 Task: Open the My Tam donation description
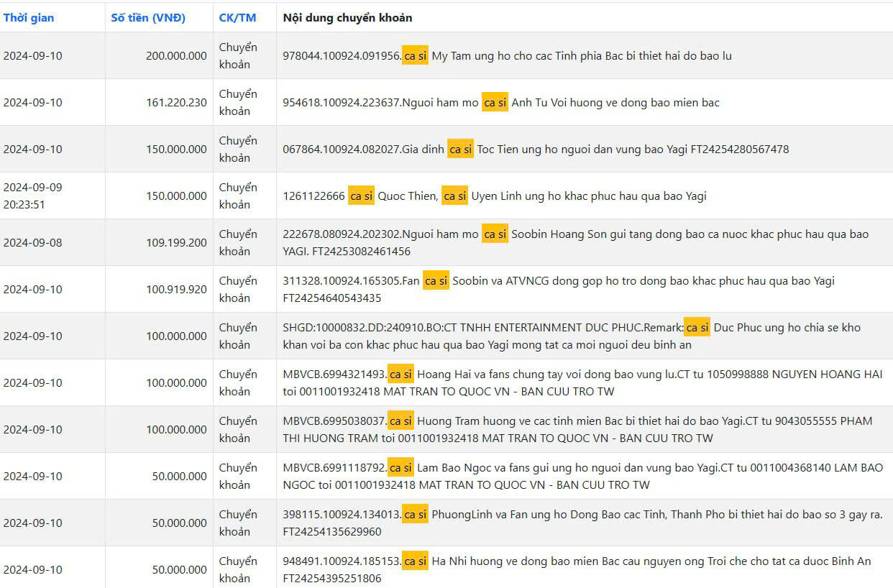click(508, 55)
